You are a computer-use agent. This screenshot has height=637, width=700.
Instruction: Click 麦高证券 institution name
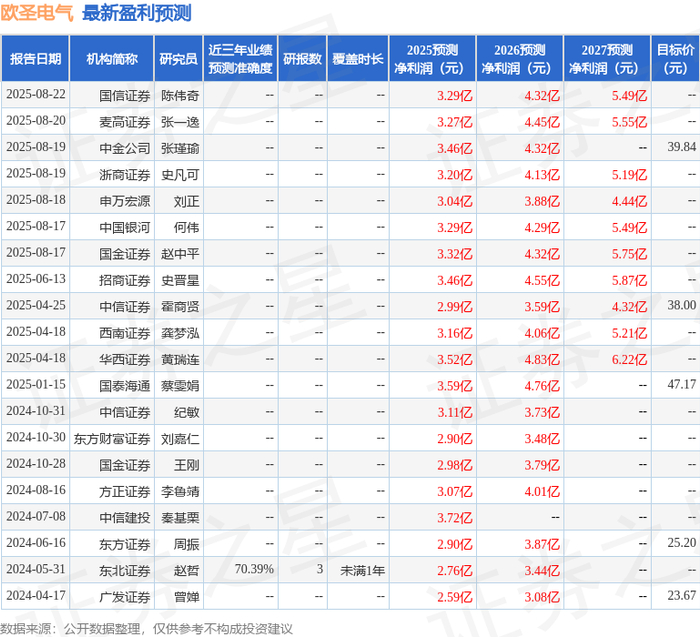tap(125, 122)
